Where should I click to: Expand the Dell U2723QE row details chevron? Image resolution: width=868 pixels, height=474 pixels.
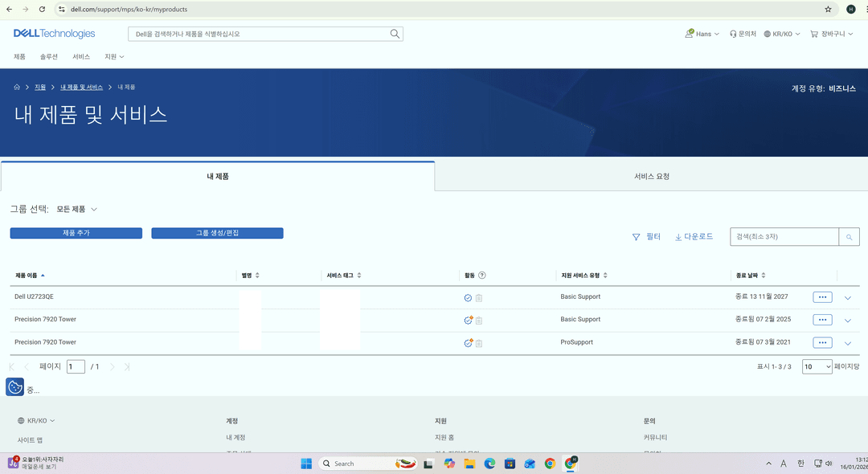(848, 297)
